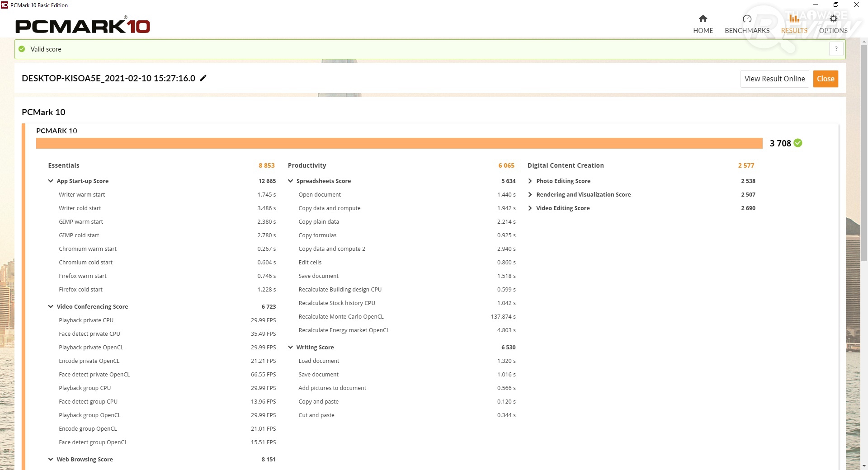This screenshot has height=470, width=868.
Task: Click the green checkmark beside 3 708 score
Action: click(x=798, y=143)
